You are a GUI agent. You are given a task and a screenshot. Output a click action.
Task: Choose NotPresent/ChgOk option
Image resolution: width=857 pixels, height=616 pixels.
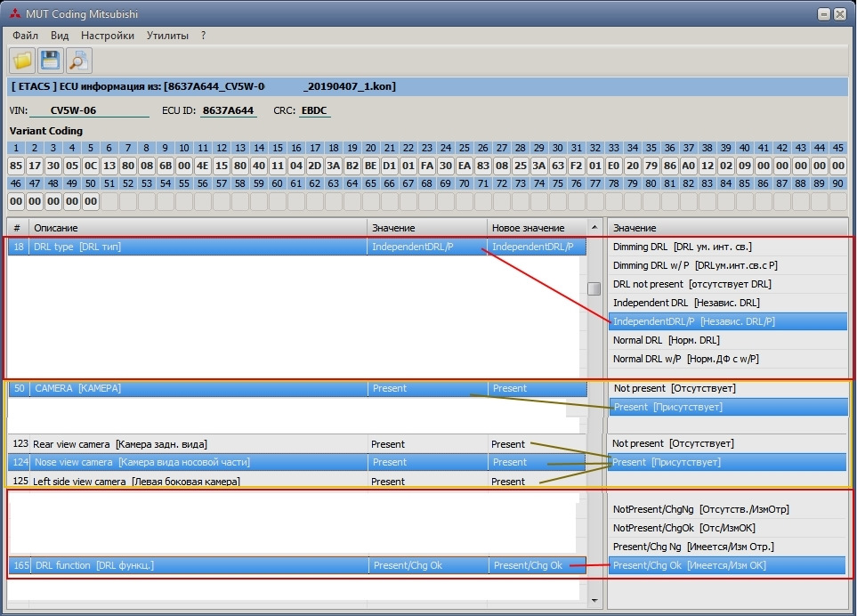(x=728, y=528)
